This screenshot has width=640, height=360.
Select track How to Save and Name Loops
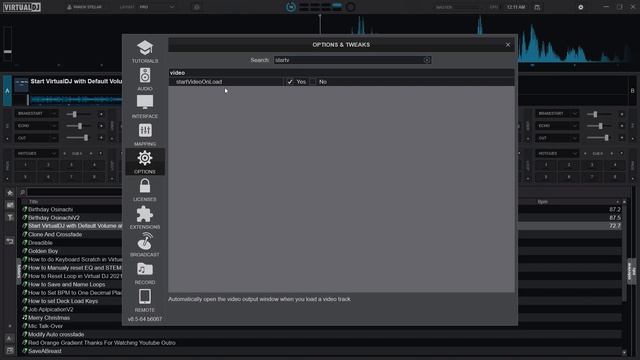point(67,284)
